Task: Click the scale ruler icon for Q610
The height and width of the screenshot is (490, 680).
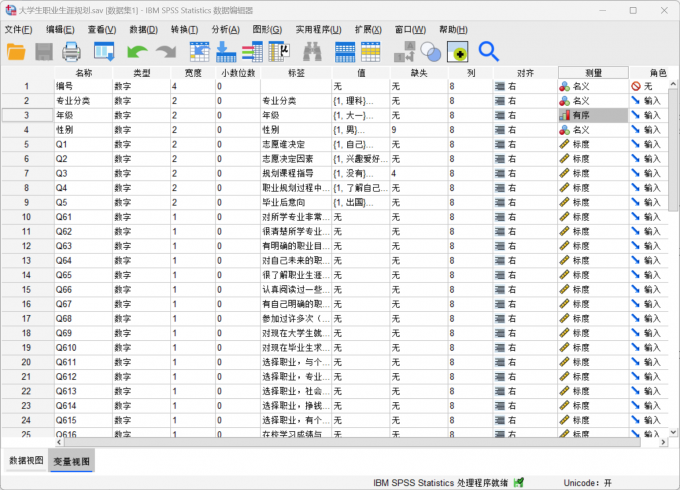Action: tap(564, 348)
